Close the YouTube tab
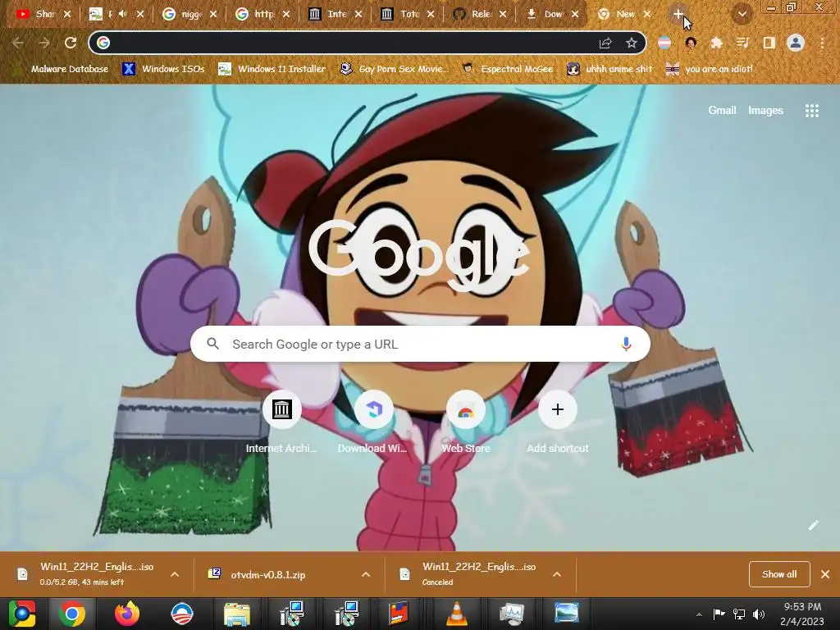 [67, 15]
